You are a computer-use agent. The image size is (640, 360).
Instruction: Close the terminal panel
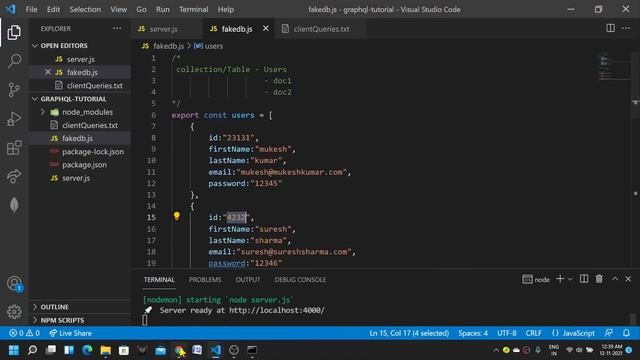point(628,279)
